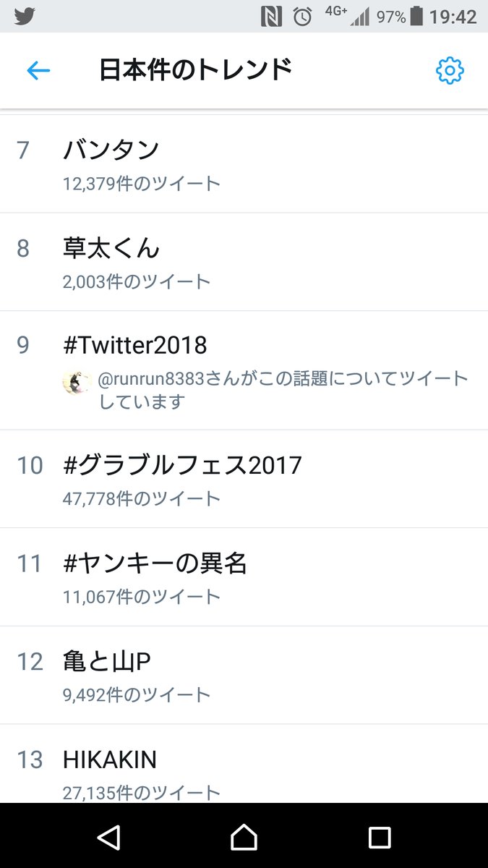Viewport: 488px width, 868px height.
Task: Open trend settings gear icon
Action: pyautogui.click(x=450, y=70)
